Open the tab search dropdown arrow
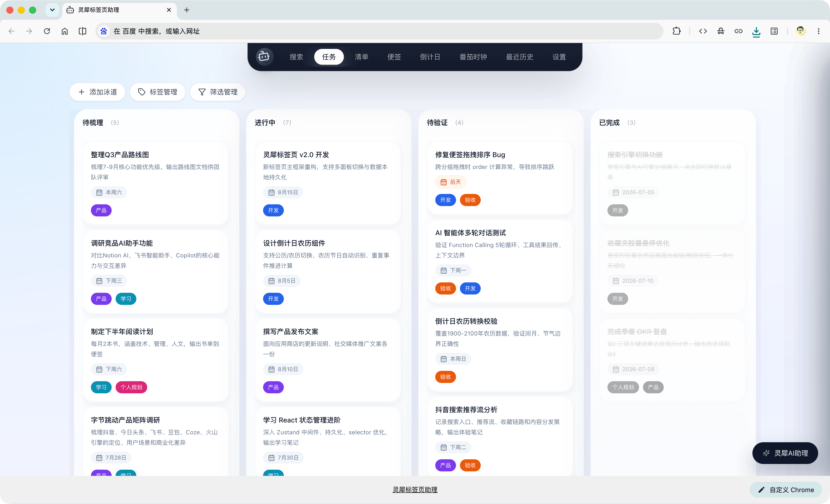The image size is (830, 504). tap(52, 10)
